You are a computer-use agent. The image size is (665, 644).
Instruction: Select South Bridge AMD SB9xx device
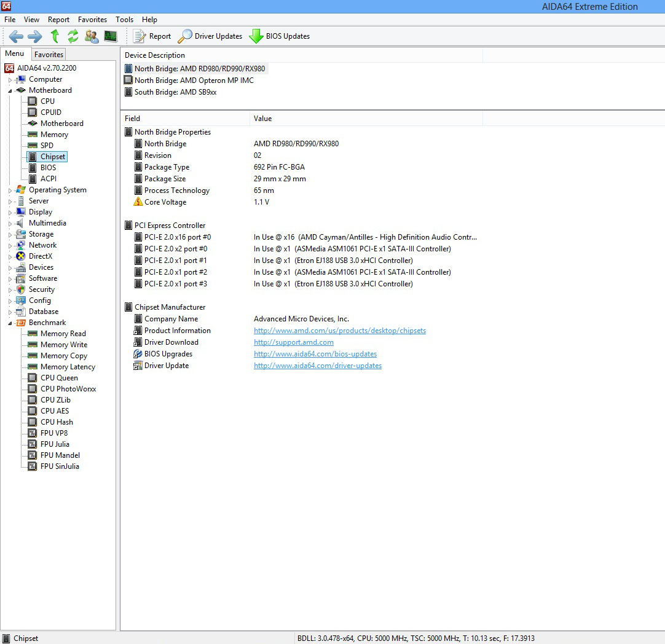tap(175, 92)
